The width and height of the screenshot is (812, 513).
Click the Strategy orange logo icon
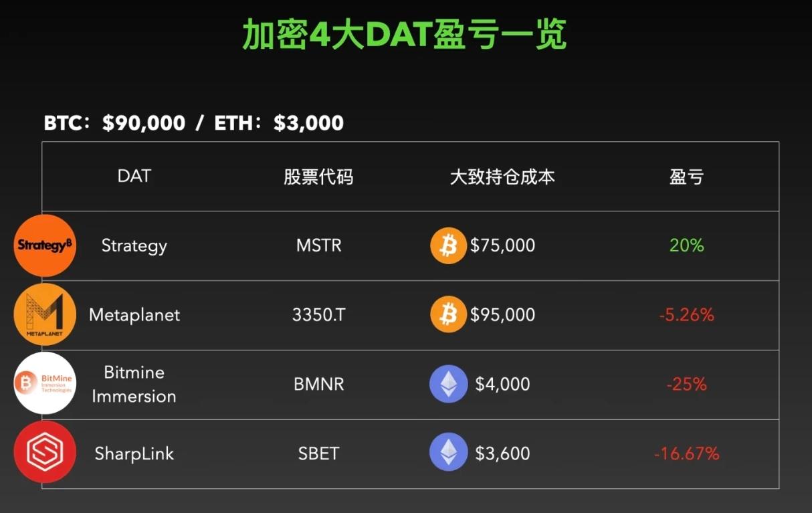[45, 245]
